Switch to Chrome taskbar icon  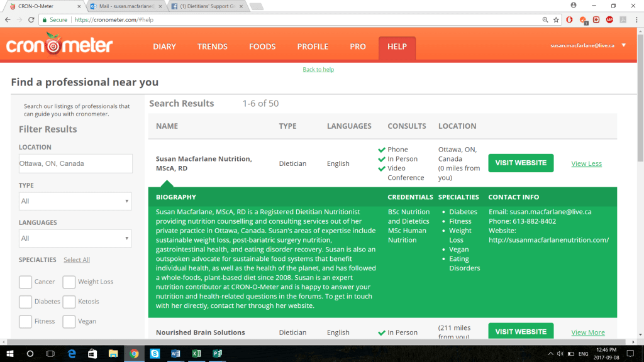(x=134, y=353)
